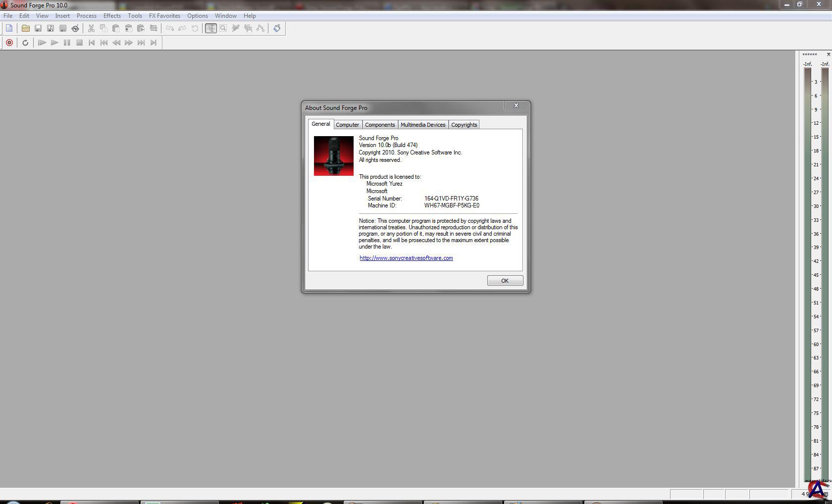
Task: Open the View menu
Action: (42, 16)
